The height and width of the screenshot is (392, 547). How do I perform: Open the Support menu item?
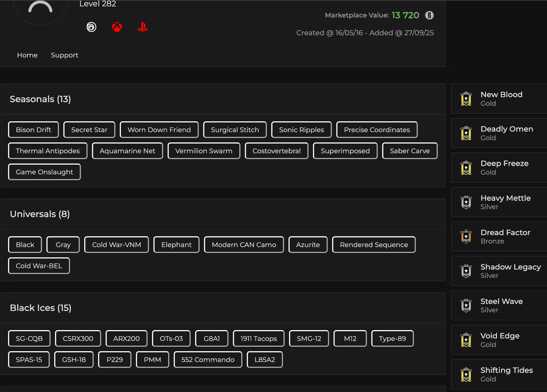[x=64, y=55]
